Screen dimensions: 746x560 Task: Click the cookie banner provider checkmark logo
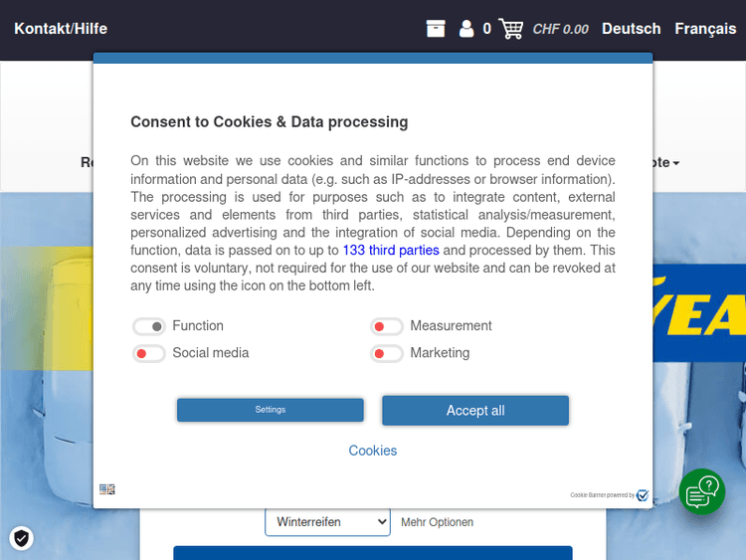(x=643, y=495)
